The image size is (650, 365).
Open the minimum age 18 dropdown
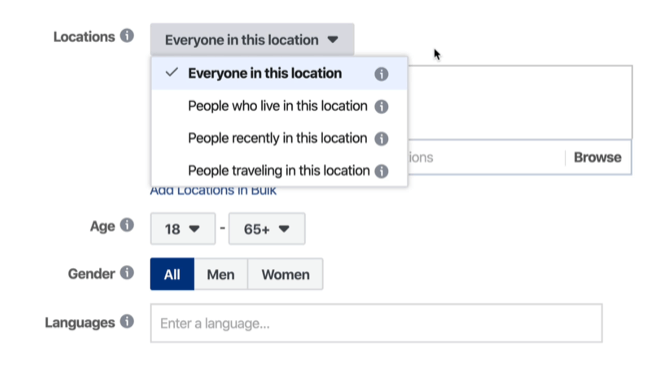coord(183,229)
